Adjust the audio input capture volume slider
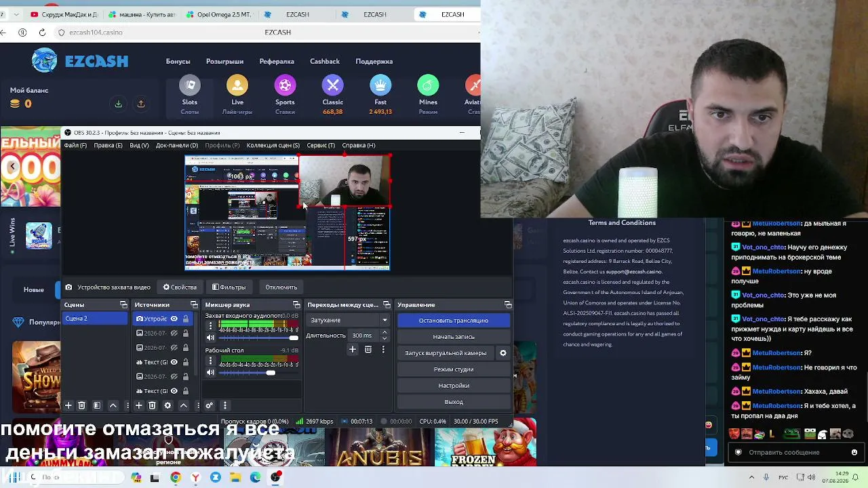Image resolution: width=868 pixels, height=488 pixels. click(258, 338)
